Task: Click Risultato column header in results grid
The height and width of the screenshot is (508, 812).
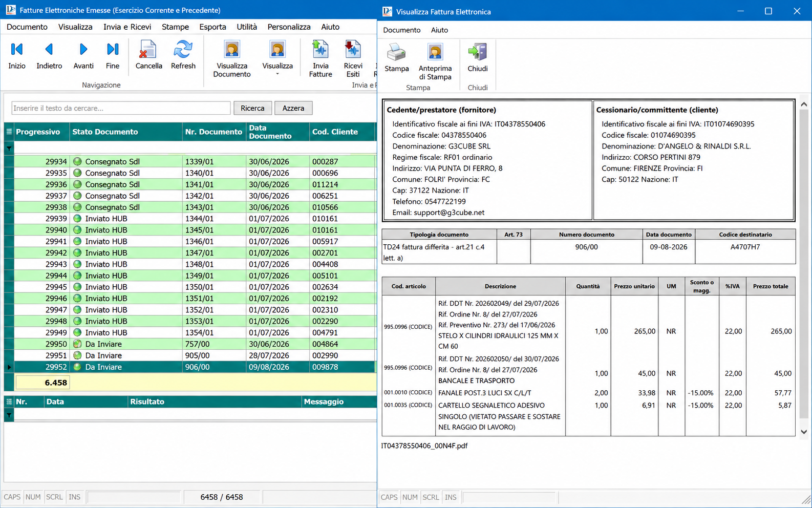Action: point(215,402)
